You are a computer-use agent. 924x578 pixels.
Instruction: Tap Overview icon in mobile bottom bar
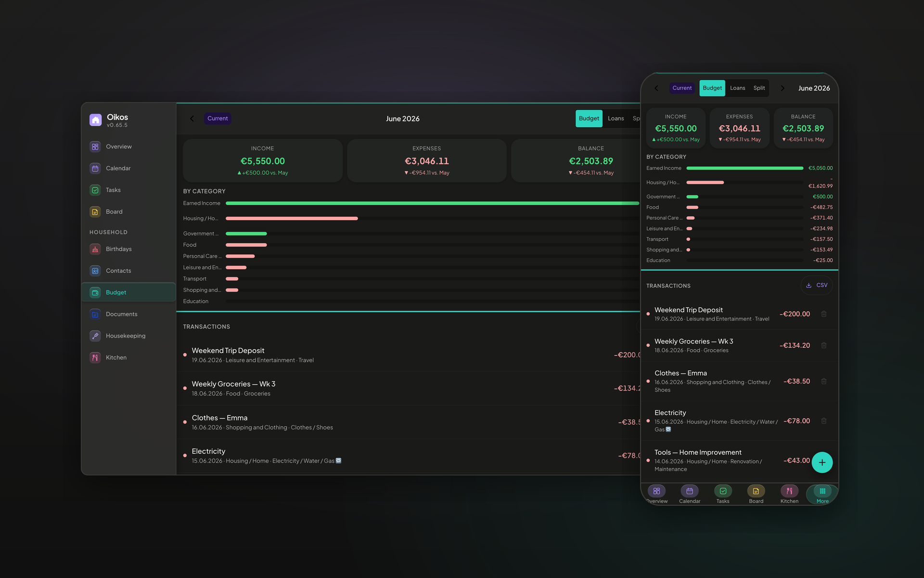[657, 491]
